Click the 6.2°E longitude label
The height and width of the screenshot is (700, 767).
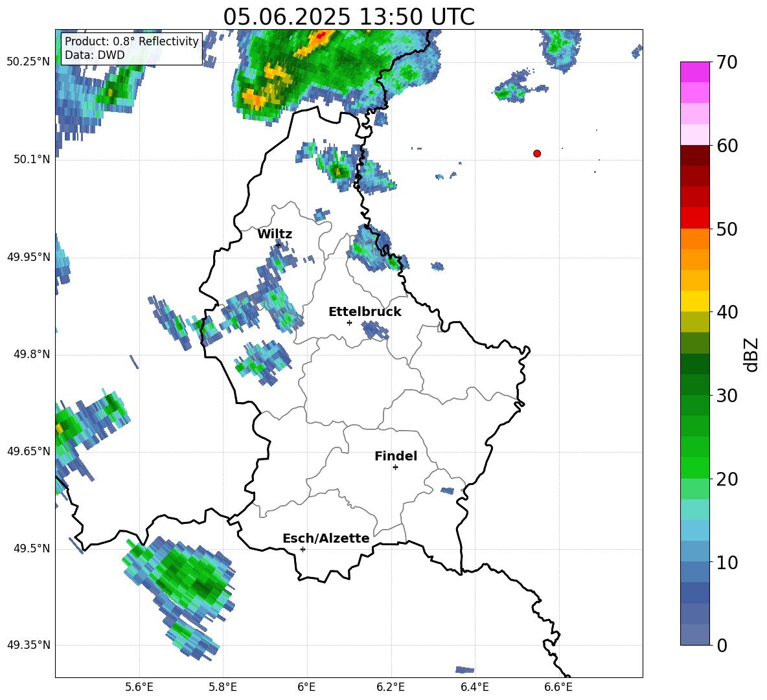[391, 688]
